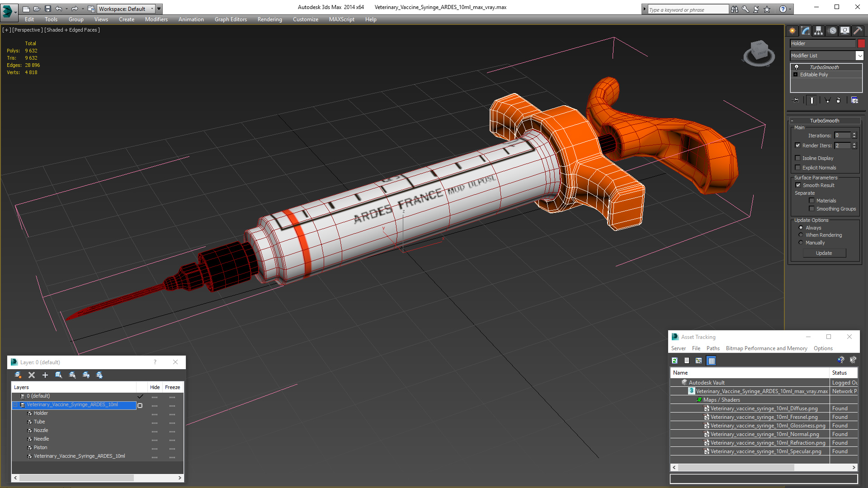Collapse the TurboSmooth rollout header

[824, 121]
